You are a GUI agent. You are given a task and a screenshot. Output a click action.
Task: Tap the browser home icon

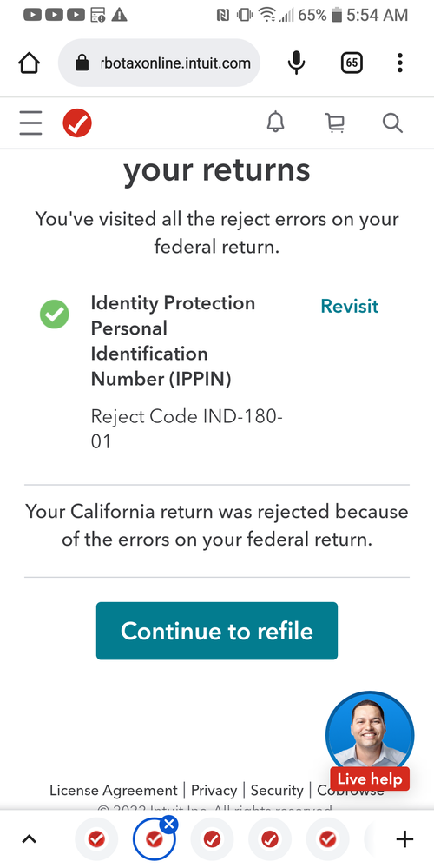pos(30,63)
